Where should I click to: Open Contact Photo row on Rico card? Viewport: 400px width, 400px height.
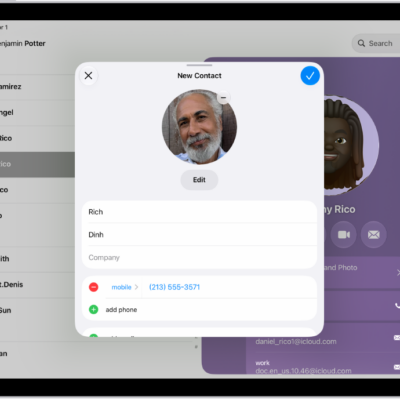362,272
